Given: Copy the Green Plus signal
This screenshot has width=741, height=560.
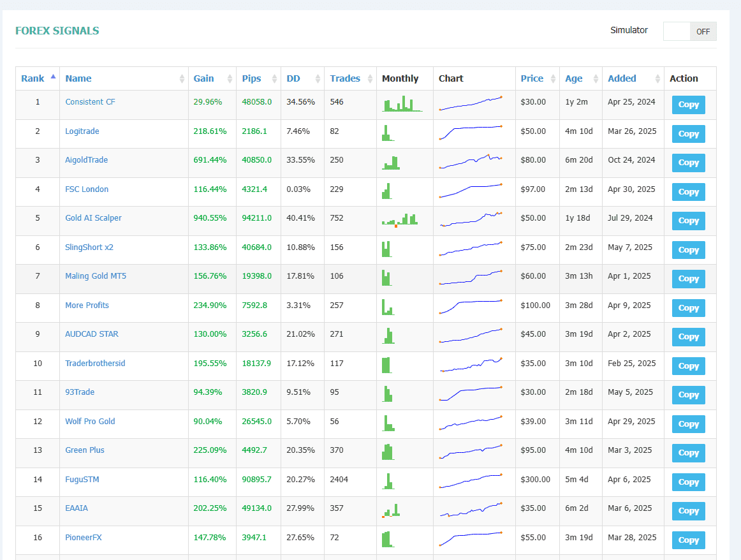Looking at the screenshot, I should [x=689, y=453].
